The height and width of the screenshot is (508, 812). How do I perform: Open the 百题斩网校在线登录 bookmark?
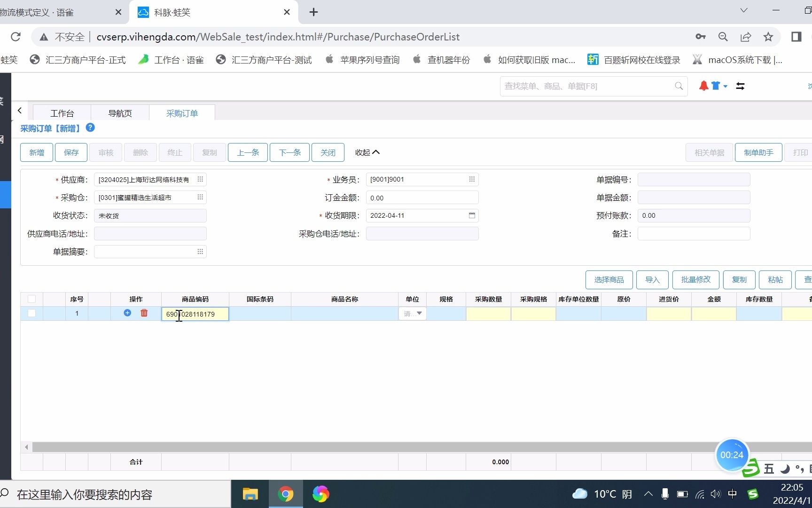point(634,60)
